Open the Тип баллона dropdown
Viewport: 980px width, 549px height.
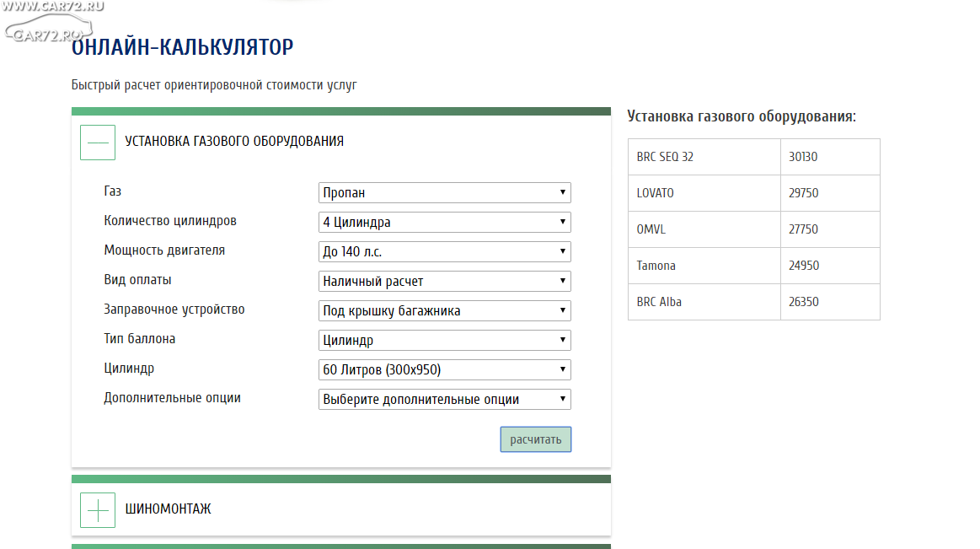coord(444,340)
